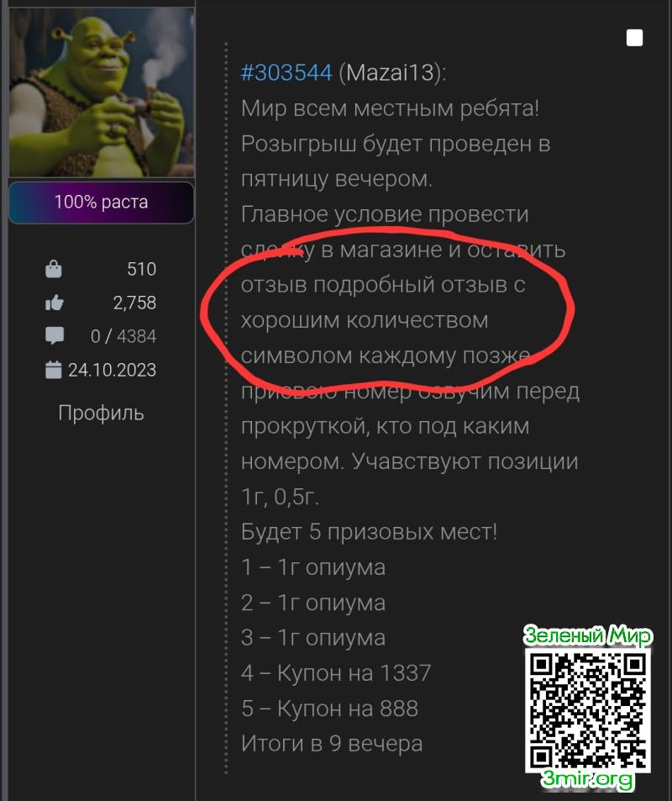
Task: Click the speech bubble comments icon
Action: click(54, 336)
